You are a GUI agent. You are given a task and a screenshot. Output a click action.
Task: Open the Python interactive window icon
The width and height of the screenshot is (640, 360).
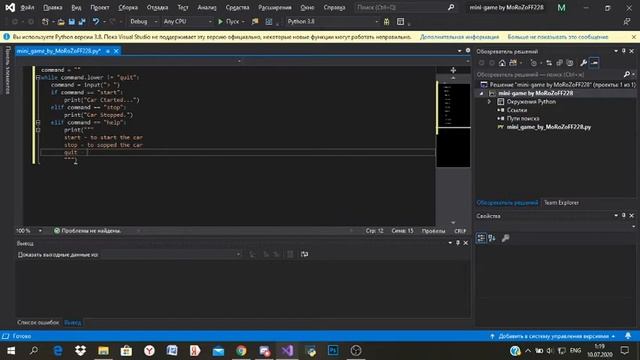click(x=269, y=22)
